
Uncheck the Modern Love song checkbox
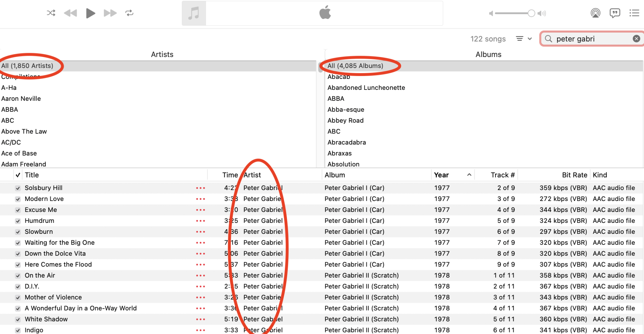pos(18,199)
